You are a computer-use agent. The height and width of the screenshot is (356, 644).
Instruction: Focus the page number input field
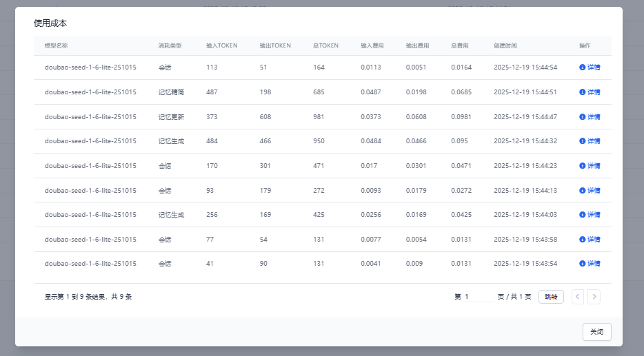[479, 297]
